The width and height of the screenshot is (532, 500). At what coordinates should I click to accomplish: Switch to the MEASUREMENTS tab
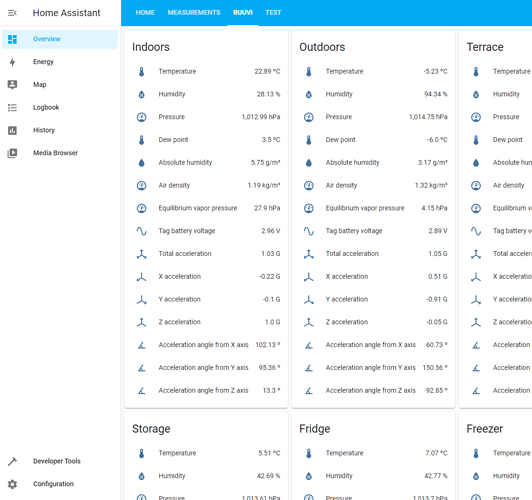(x=194, y=13)
